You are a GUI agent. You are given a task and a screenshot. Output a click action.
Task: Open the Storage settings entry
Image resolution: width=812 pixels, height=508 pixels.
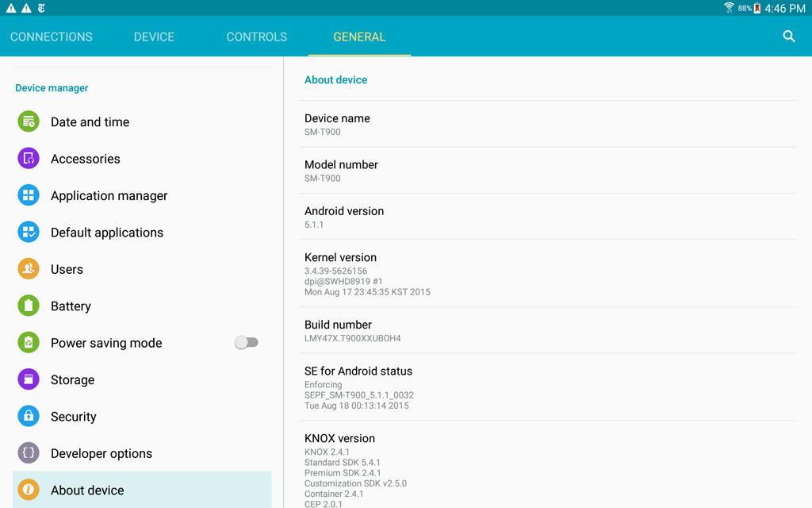72,380
